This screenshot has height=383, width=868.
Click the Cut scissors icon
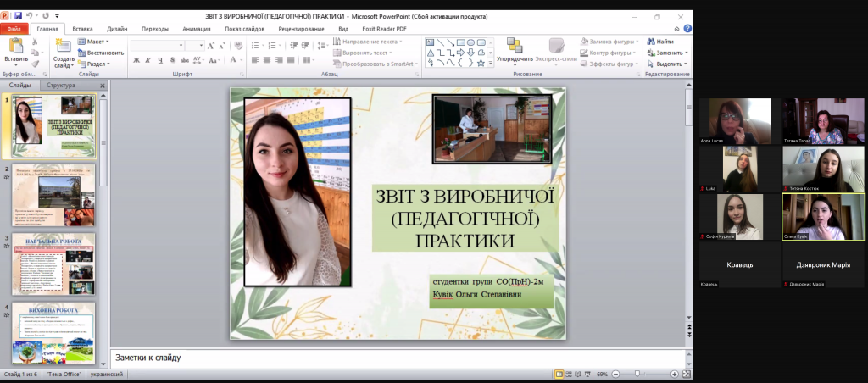(x=36, y=41)
